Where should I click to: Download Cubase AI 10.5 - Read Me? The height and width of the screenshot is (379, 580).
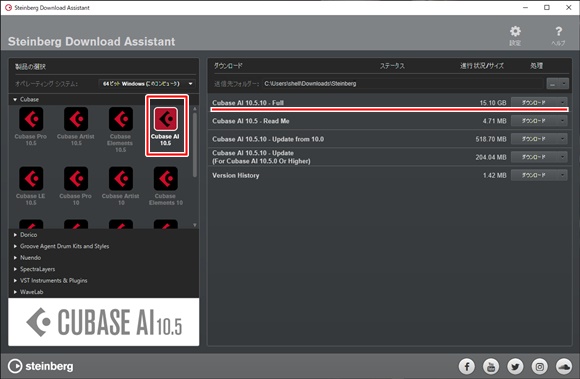click(535, 121)
